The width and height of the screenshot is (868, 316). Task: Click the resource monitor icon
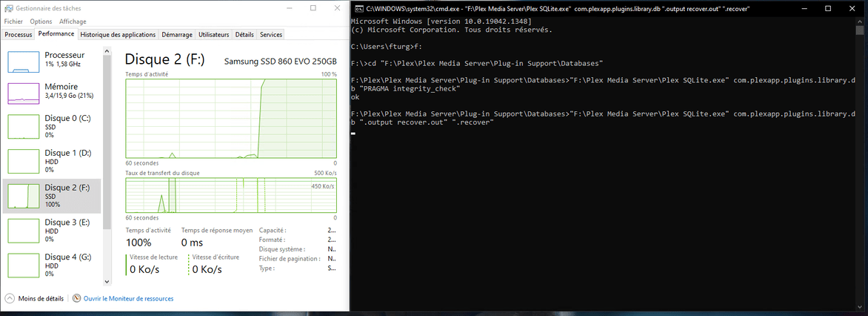pos(77,298)
